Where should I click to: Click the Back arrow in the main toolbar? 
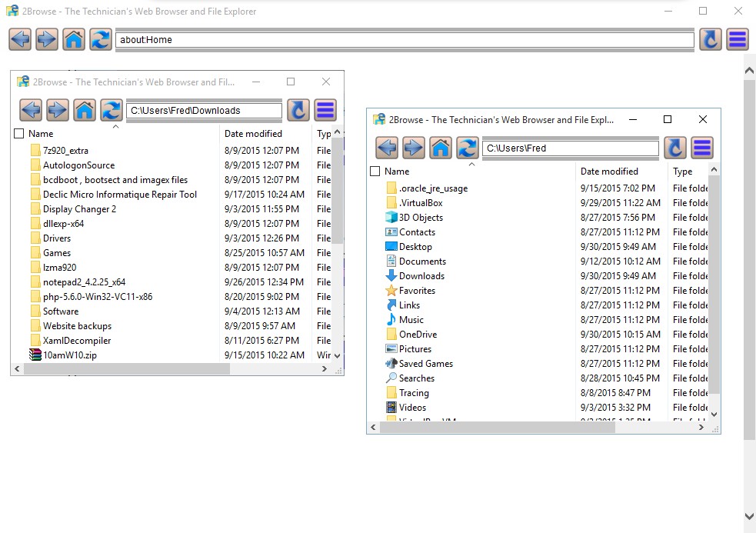[x=20, y=39]
